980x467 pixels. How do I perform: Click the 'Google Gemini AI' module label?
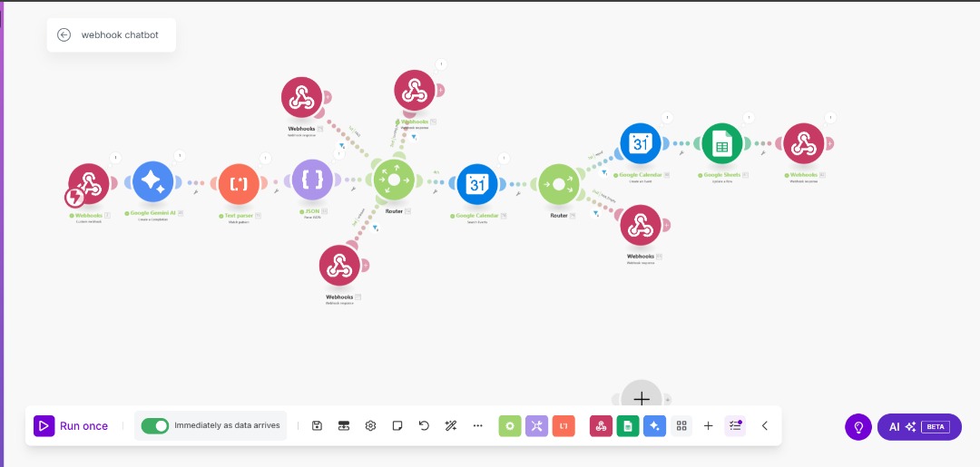click(153, 213)
